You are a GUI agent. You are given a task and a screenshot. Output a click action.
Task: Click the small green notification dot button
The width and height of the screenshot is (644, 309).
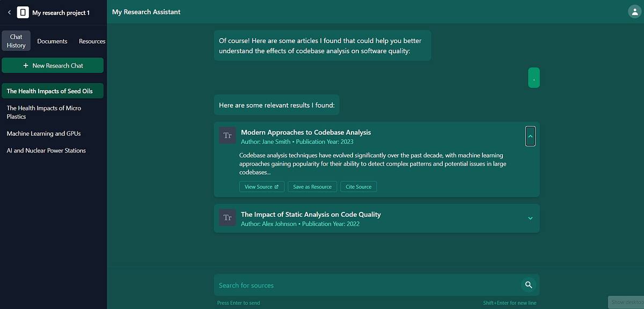(533, 77)
